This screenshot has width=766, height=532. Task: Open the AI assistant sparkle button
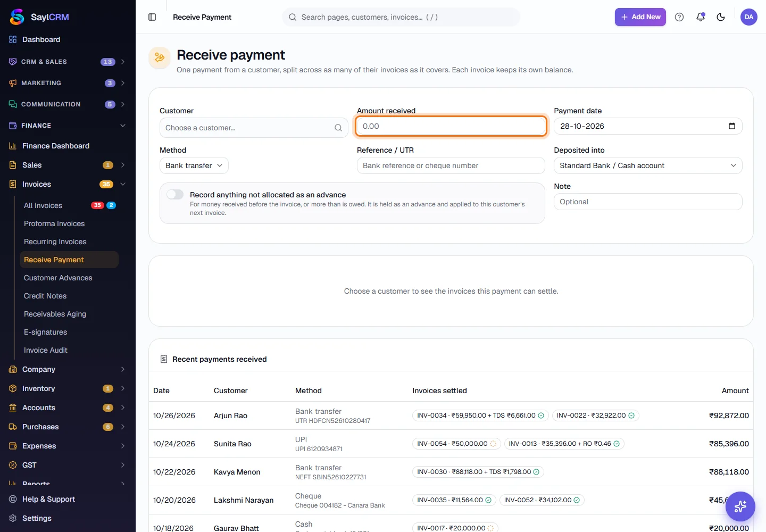[740, 506]
